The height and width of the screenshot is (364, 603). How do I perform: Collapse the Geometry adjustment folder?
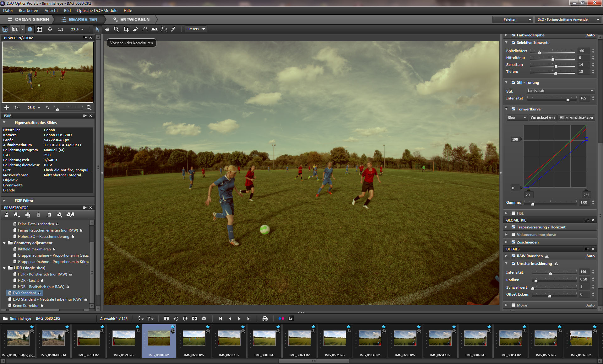click(4, 243)
